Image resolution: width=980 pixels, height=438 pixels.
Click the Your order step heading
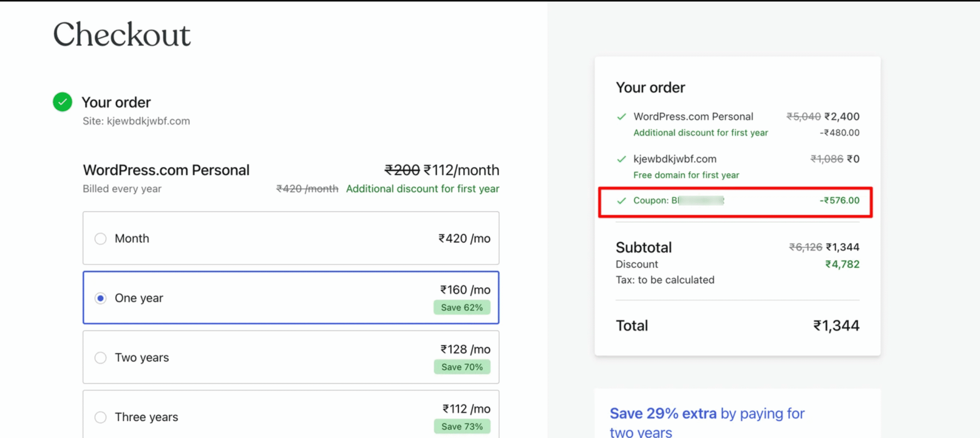pyautogui.click(x=116, y=102)
